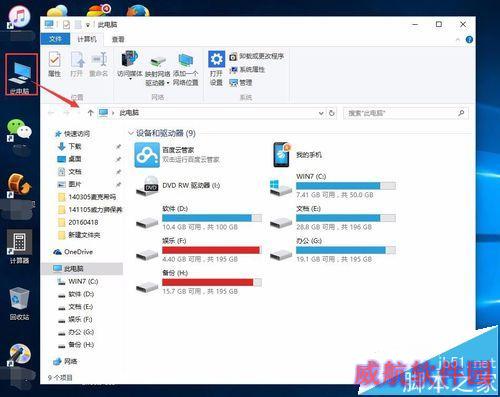Image resolution: width=500 pixels, height=397 pixels.
Task: Select the WIN7 (C:) drive tile
Action: coord(333,186)
